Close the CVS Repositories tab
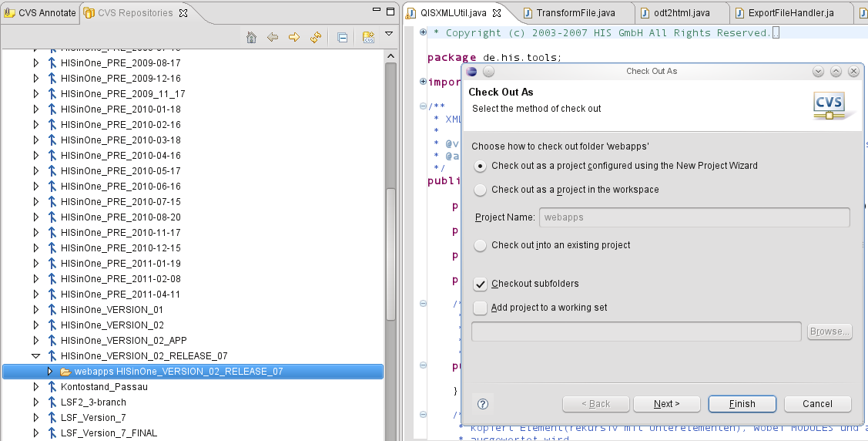Screen dimensions: 868x441 [183, 13]
